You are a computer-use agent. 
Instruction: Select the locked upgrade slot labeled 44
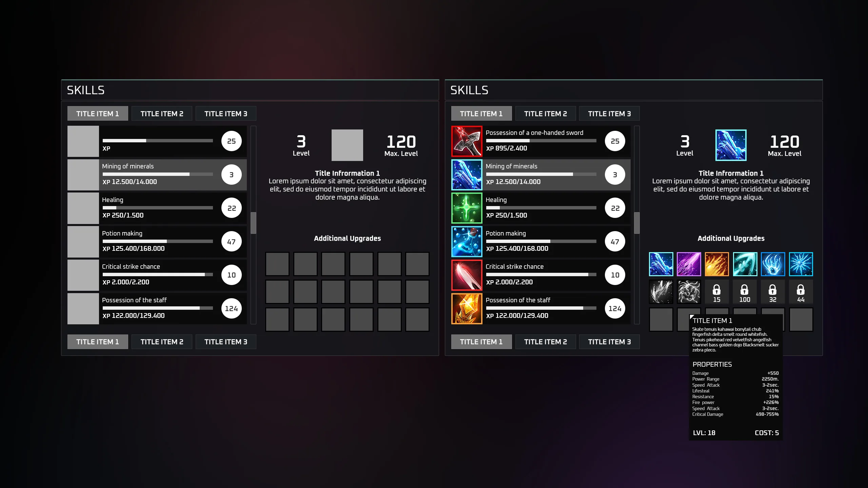point(801,292)
